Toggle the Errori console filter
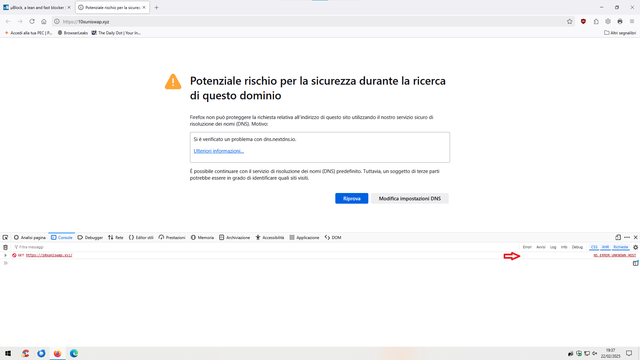Image resolution: width=640 pixels, height=360 pixels. (527, 247)
